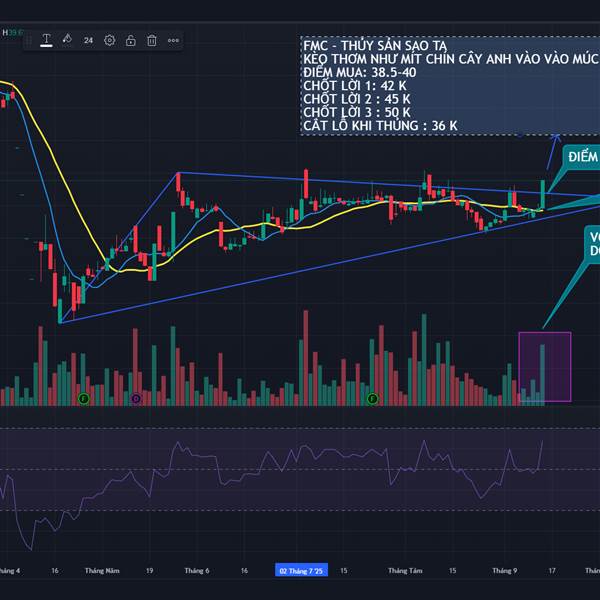
Task: Open more options three-dot menu
Action: coord(173,40)
